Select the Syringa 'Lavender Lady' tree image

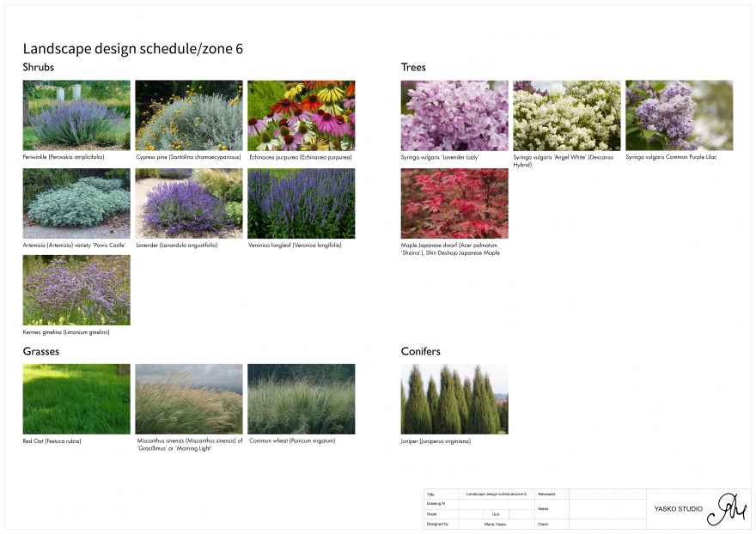click(454, 116)
